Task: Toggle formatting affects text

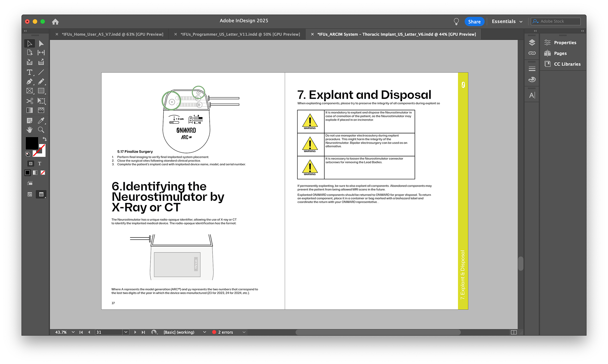Action: [40, 163]
